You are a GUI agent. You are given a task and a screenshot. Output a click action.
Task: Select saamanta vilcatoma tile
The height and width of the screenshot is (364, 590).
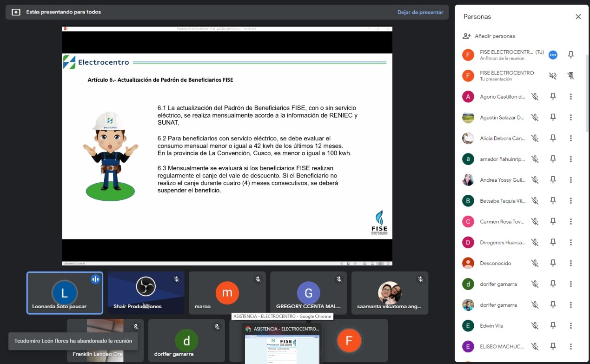pos(390,293)
